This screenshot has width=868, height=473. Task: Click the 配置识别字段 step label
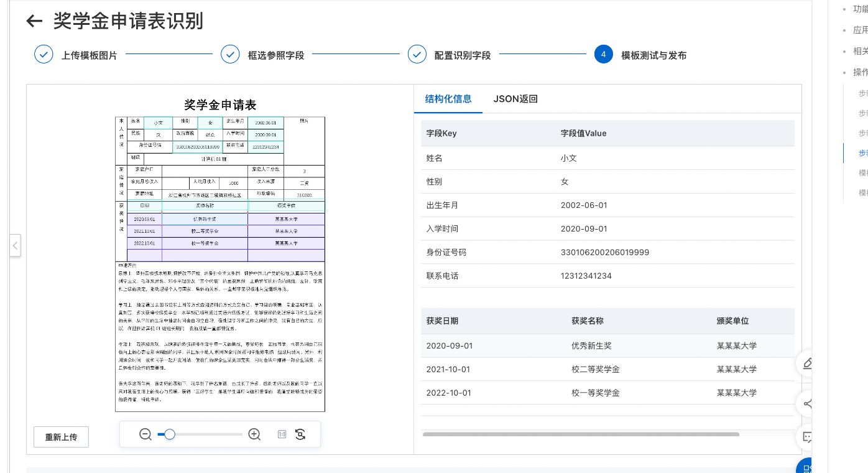coord(463,55)
